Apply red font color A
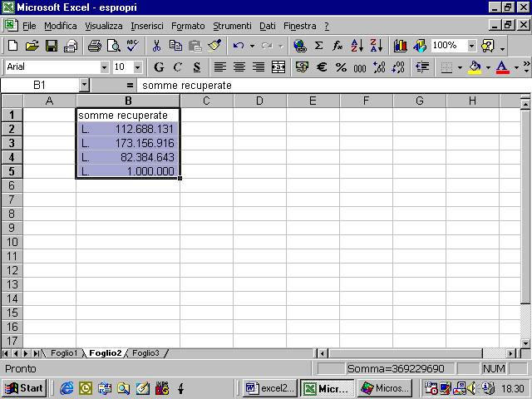The image size is (532, 399). click(x=502, y=66)
